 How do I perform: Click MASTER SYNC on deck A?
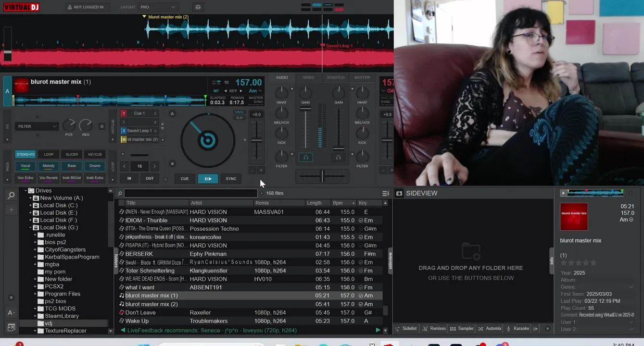(x=256, y=99)
